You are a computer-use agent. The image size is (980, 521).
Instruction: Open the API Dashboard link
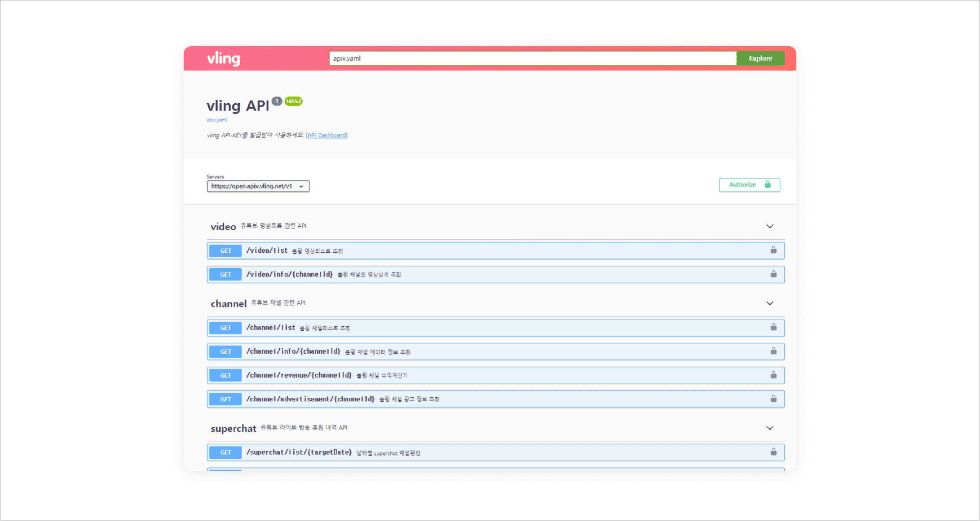(x=327, y=135)
